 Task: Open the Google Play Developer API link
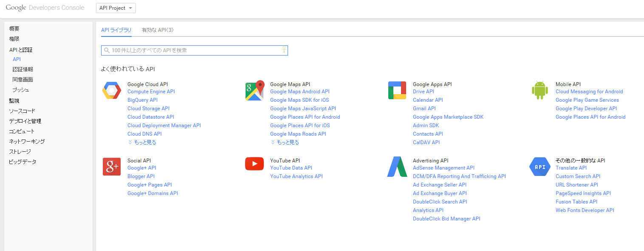pos(586,109)
